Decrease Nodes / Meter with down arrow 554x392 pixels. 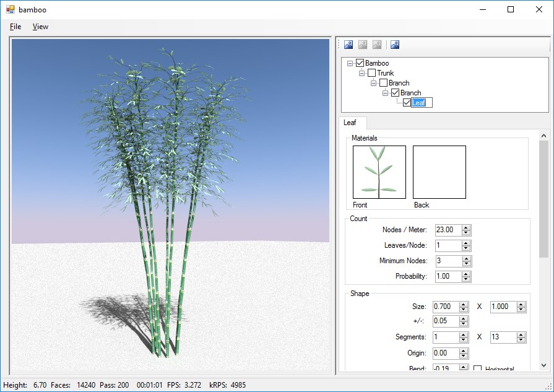coord(466,233)
